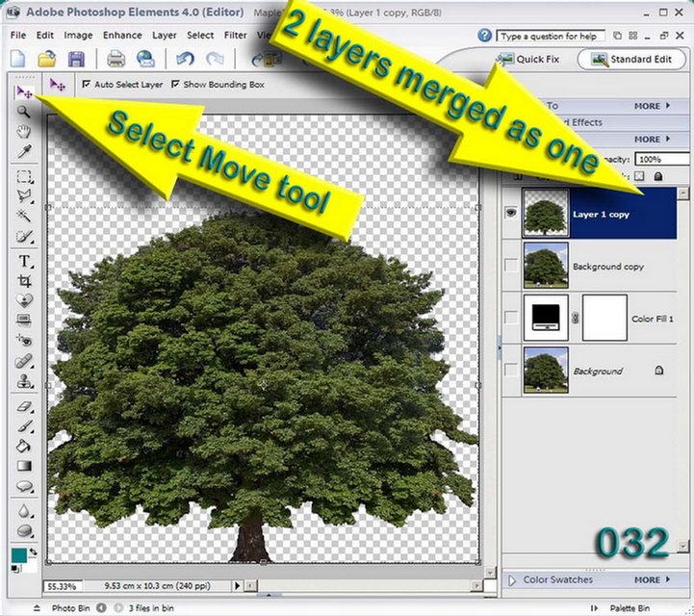This screenshot has width=694, height=616.
Task: Show the Color Fill 1 layer
Action: 511,318
